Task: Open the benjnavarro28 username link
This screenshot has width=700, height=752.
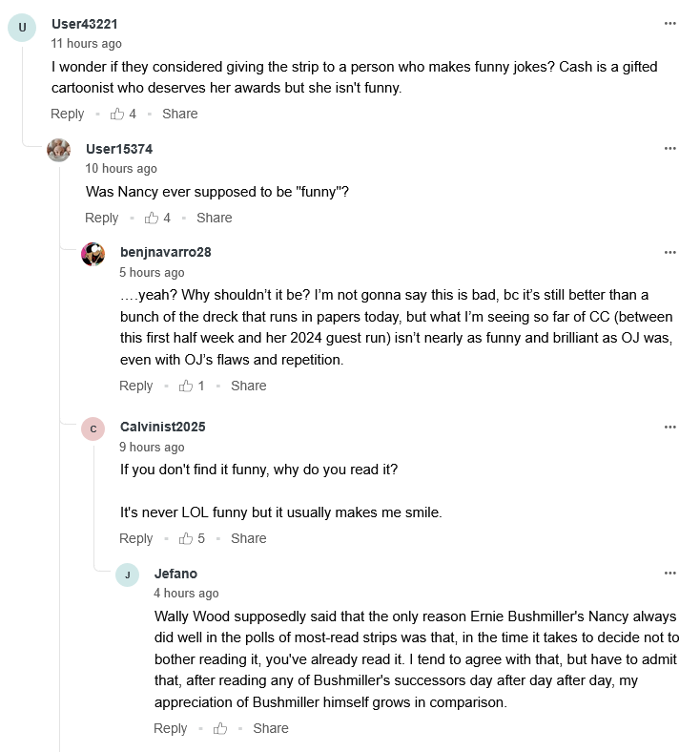Action: click(x=166, y=252)
